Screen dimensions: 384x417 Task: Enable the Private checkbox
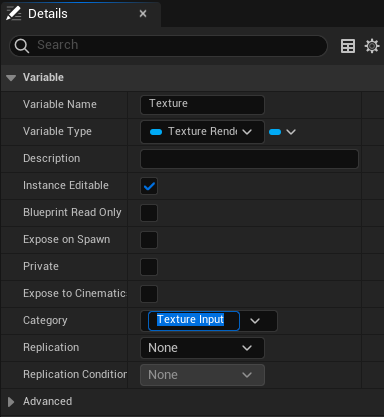point(149,267)
